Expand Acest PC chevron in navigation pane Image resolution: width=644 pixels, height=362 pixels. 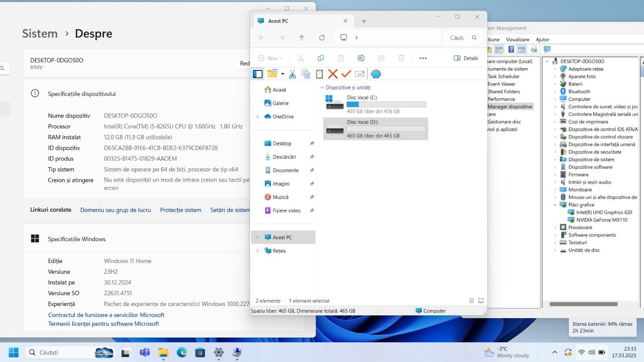[258, 238]
